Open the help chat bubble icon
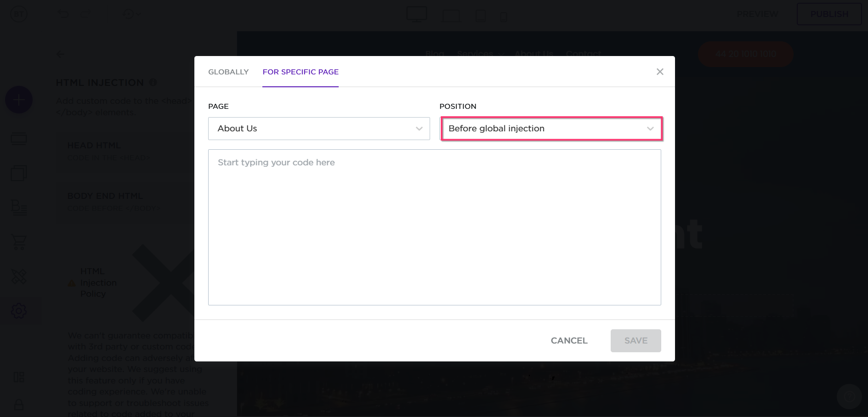Viewport: 868px width, 417px height. pos(849,396)
